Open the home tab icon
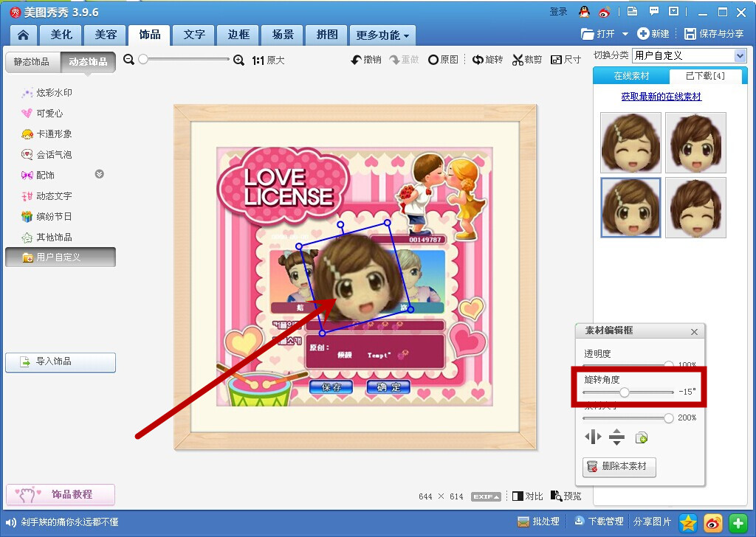The width and height of the screenshot is (756, 537). [23, 35]
